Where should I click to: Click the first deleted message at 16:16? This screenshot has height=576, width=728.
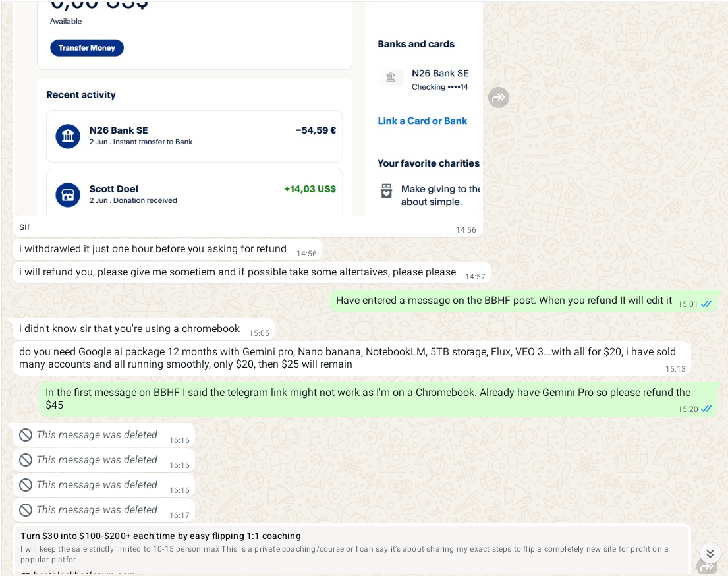pos(103,435)
